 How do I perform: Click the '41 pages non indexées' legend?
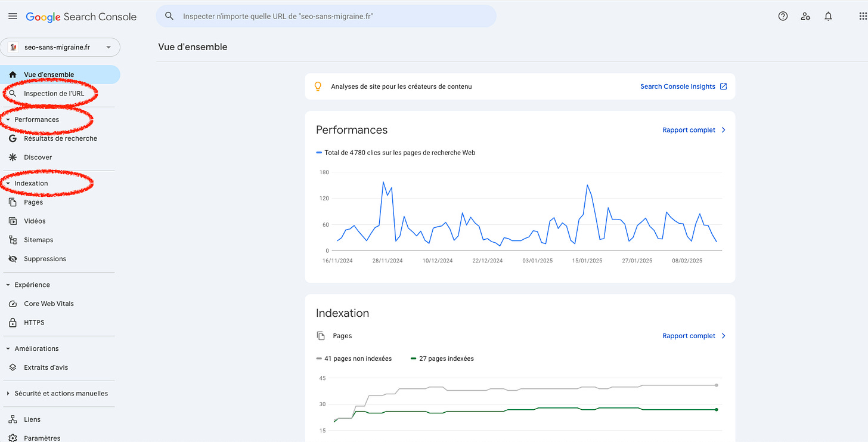pos(354,358)
